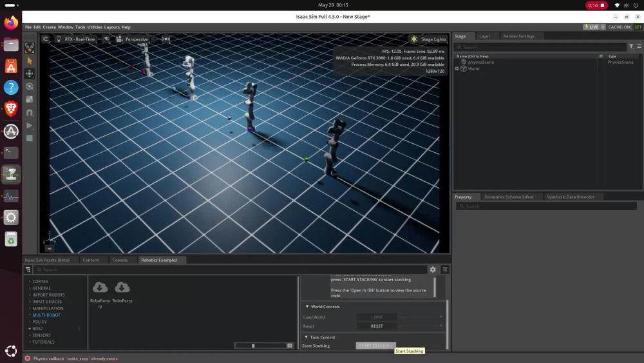Toggle the Snap magnet tool
Viewport: 644px width, 363px height.
[x=30, y=112]
